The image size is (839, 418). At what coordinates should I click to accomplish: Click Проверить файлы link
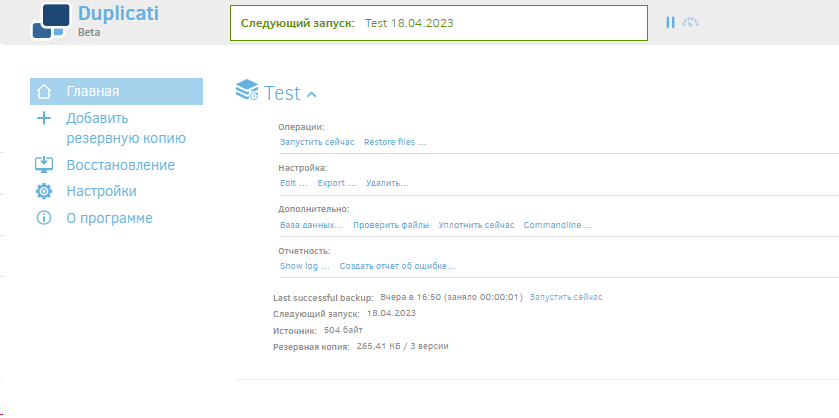(391, 225)
